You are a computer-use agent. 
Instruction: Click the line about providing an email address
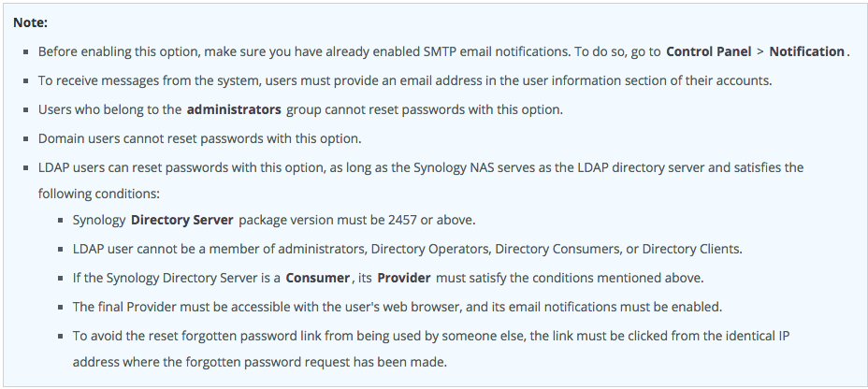point(404,80)
